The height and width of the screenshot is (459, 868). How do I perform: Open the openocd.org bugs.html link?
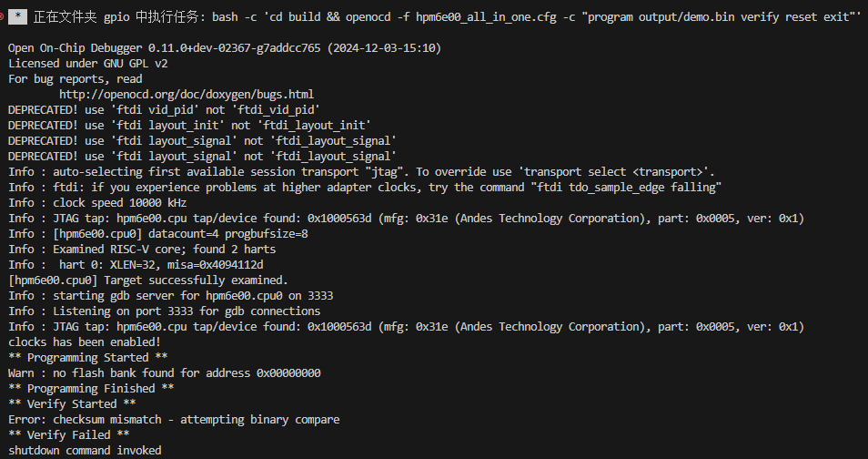[187, 94]
